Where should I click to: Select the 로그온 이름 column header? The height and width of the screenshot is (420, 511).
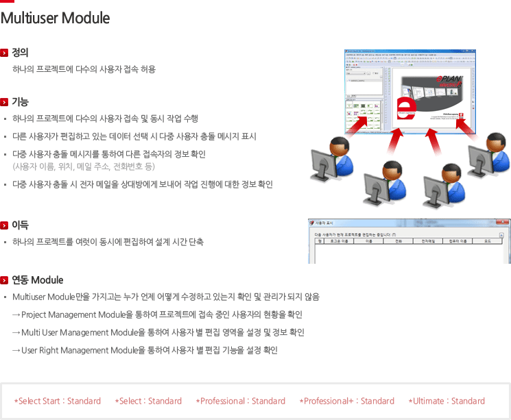(339, 241)
